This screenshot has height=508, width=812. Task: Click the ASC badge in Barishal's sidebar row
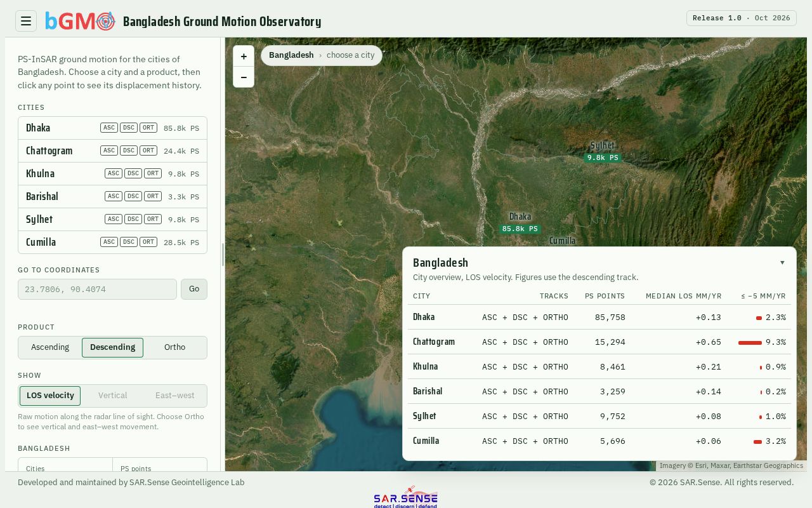click(114, 196)
